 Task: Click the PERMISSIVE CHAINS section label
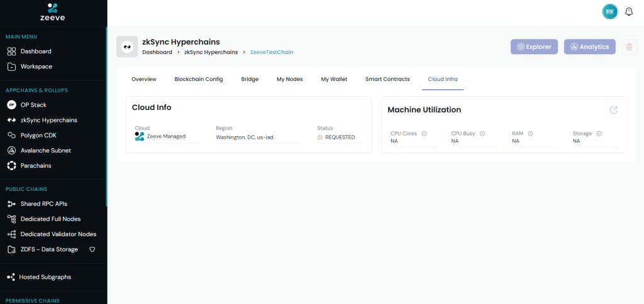[33, 301]
